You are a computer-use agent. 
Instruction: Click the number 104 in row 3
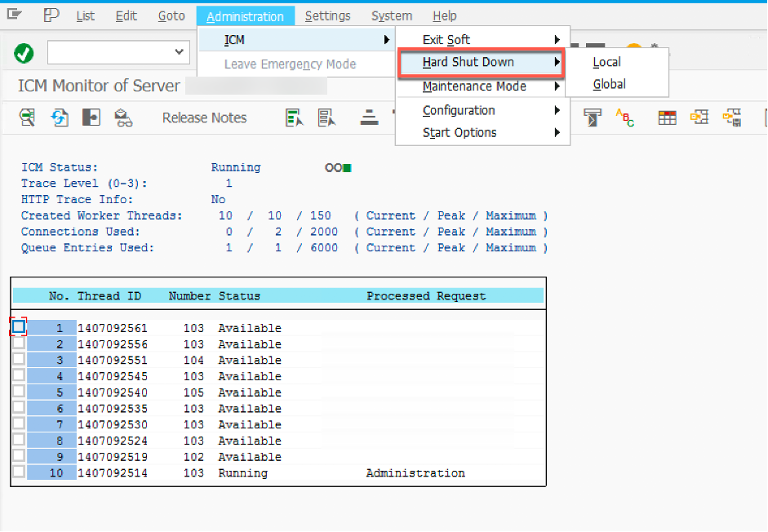click(x=193, y=361)
